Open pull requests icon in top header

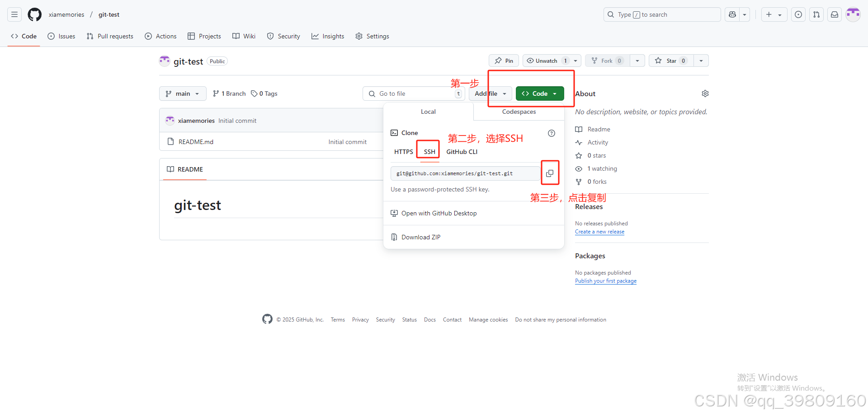816,14
